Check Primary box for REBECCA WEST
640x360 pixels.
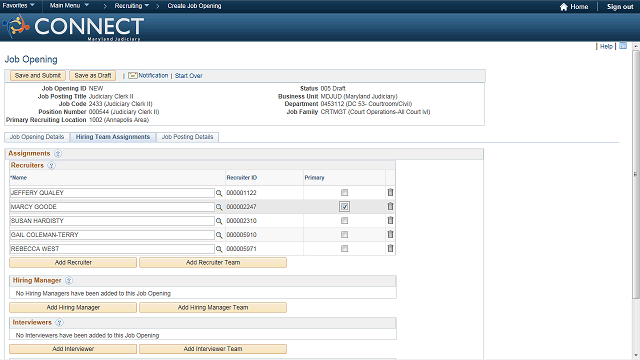[344, 249]
